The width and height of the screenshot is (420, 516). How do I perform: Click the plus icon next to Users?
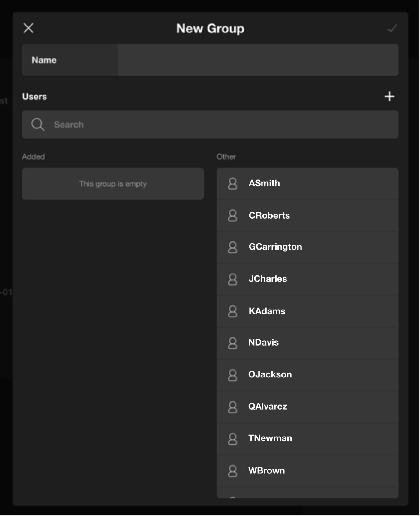click(x=389, y=96)
